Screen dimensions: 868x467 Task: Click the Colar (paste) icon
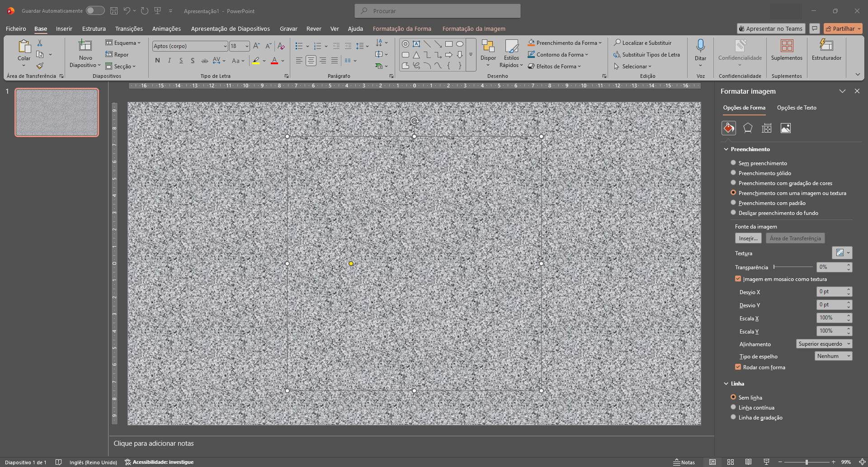click(x=24, y=46)
